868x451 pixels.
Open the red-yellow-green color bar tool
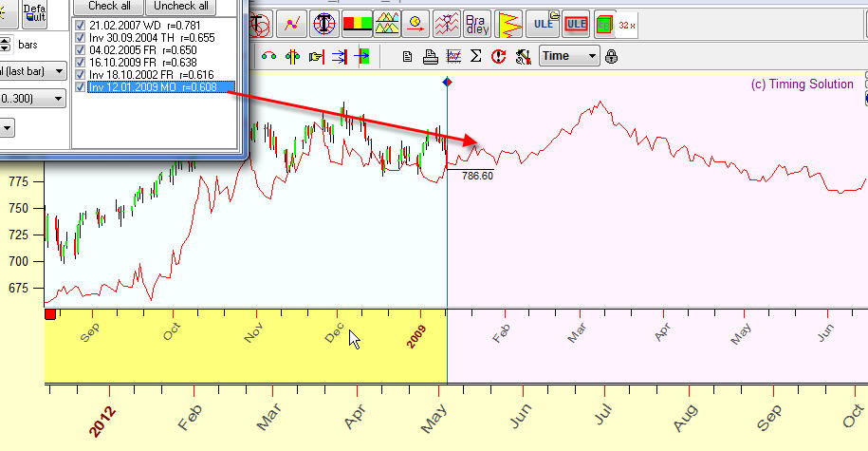coord(357,25)
